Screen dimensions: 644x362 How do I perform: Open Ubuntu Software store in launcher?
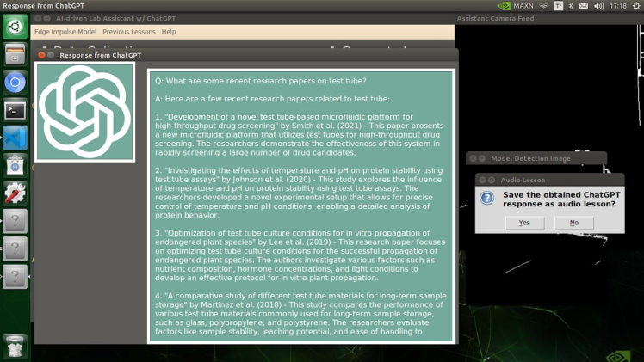pos(15,166)
